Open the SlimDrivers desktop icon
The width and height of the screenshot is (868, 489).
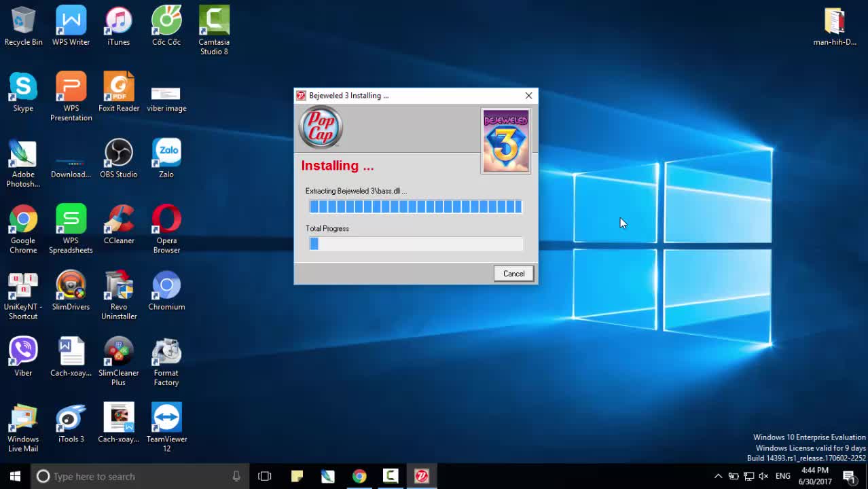71,291
